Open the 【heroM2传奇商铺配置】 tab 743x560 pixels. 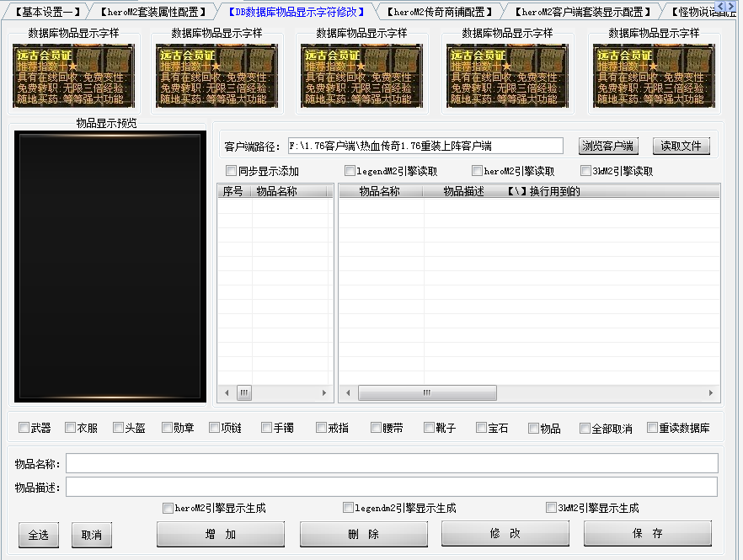(x=440, y=12)
